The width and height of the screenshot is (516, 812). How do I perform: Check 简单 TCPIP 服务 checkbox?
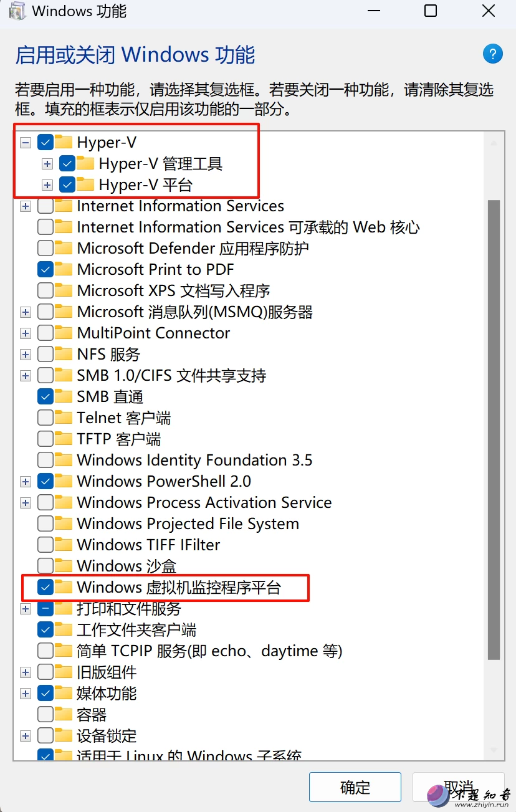tap(45, 651)
